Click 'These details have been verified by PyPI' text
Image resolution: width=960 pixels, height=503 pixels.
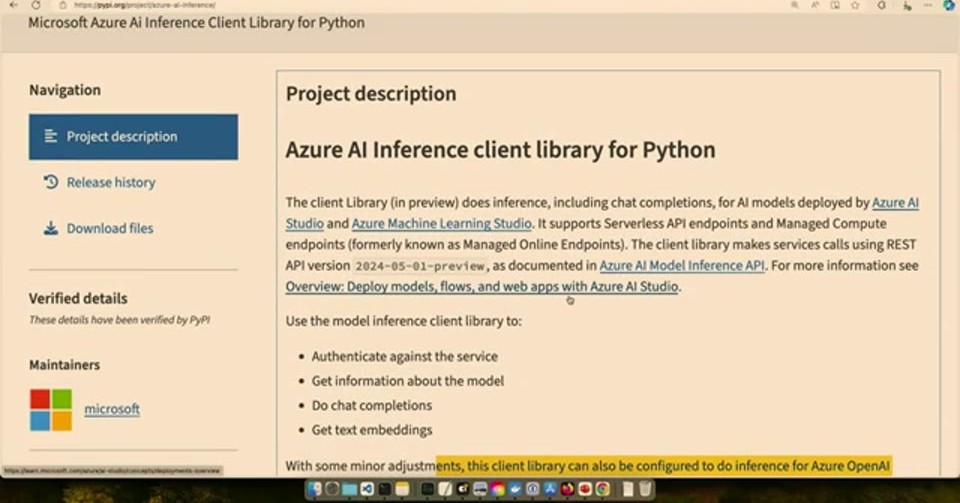pyautogui.click(x=119, y=320)
